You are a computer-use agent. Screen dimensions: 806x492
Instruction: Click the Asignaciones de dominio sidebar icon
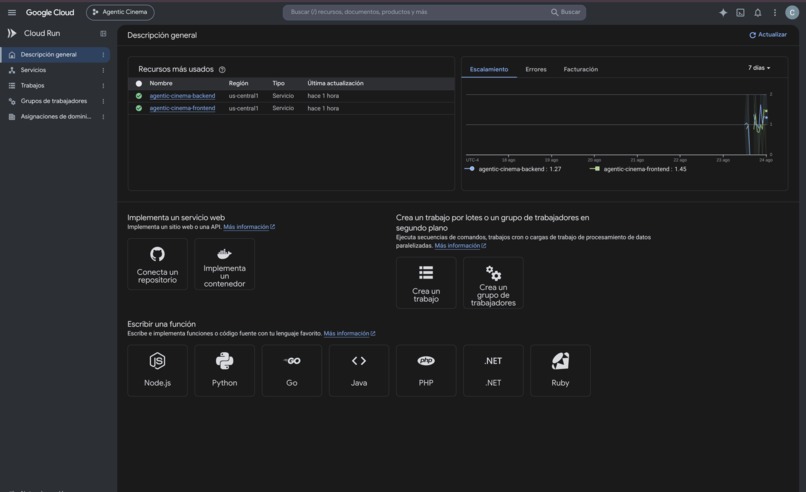coord(12,117)
